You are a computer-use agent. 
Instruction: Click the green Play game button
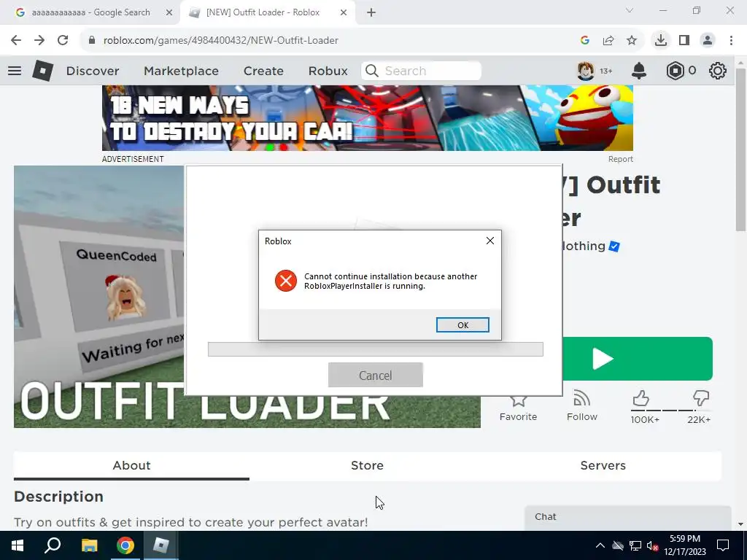[x=638, y=359]
